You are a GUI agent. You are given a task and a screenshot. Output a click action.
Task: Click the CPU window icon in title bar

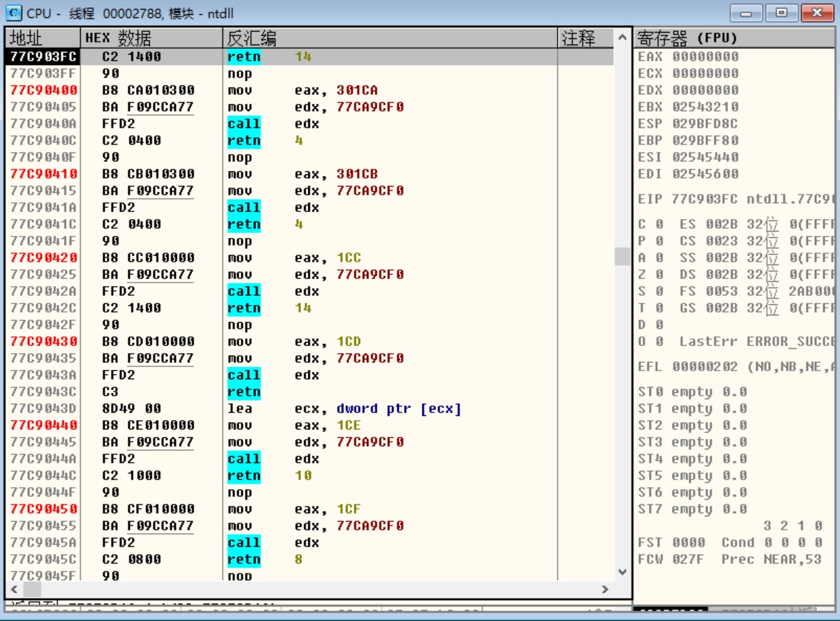pyautogui.click(x=13, y=13)
